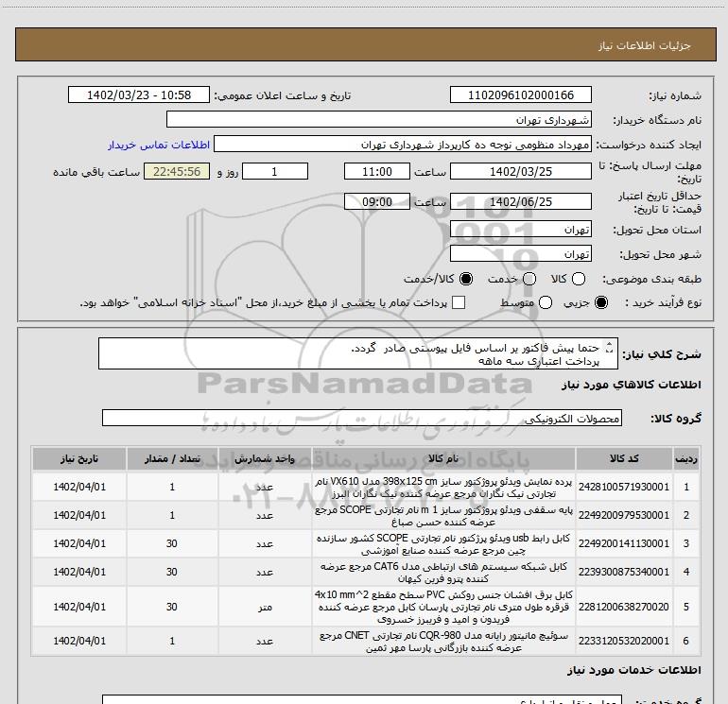728x704 pixels.
Task: Click the تعداد / مقدار column header
Action: tap(172, 459)
